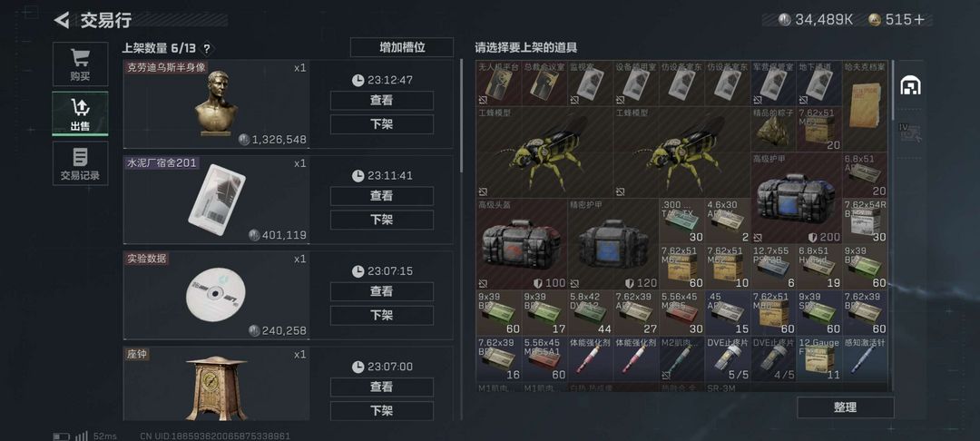Select the 精密护甲 bag with 120 durability
Screen dimensions: 980x441
click(613, 243)
